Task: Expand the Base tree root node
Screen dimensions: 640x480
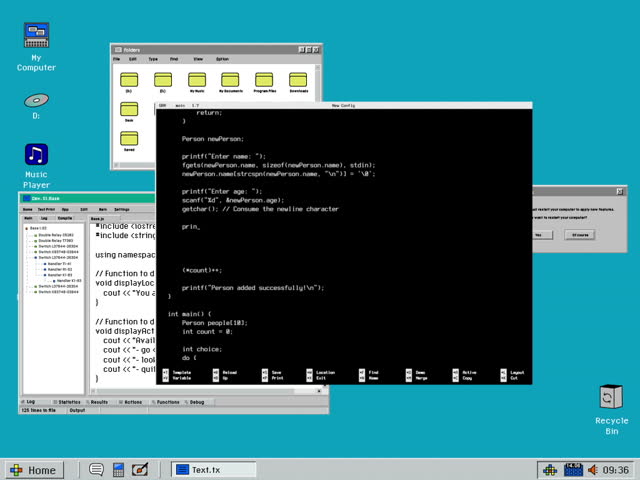Action: [27, 229]
